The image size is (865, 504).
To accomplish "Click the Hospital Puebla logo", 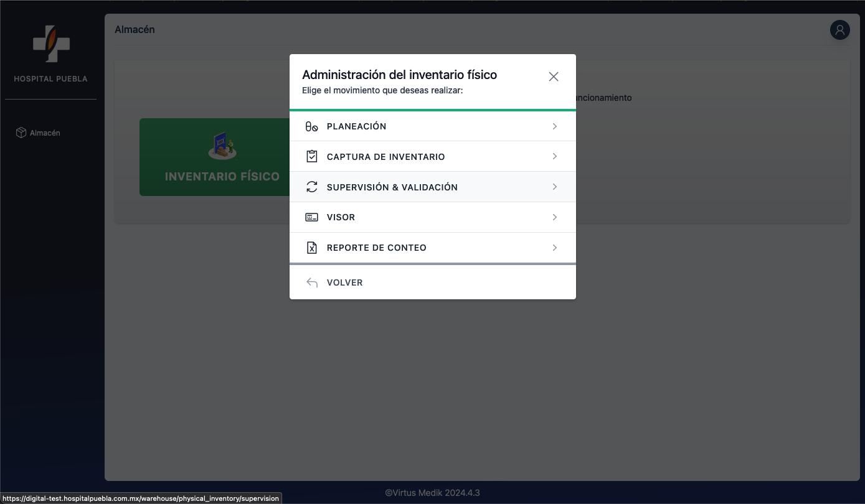I will tap(51, 44).
